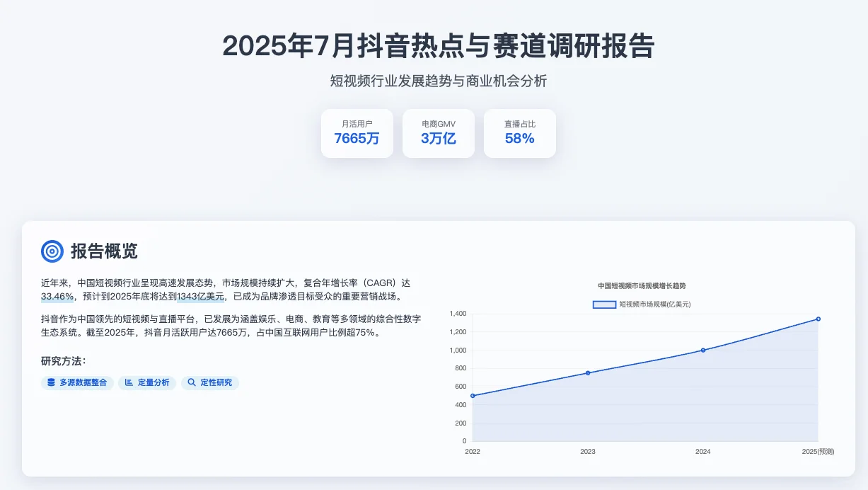Click the 直播占比 58% card

click(519, 133)
